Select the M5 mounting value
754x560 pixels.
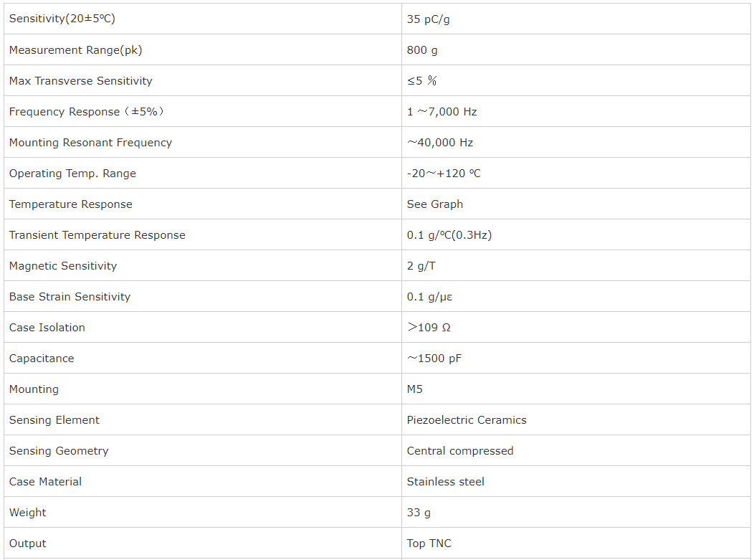coord(414,389)
